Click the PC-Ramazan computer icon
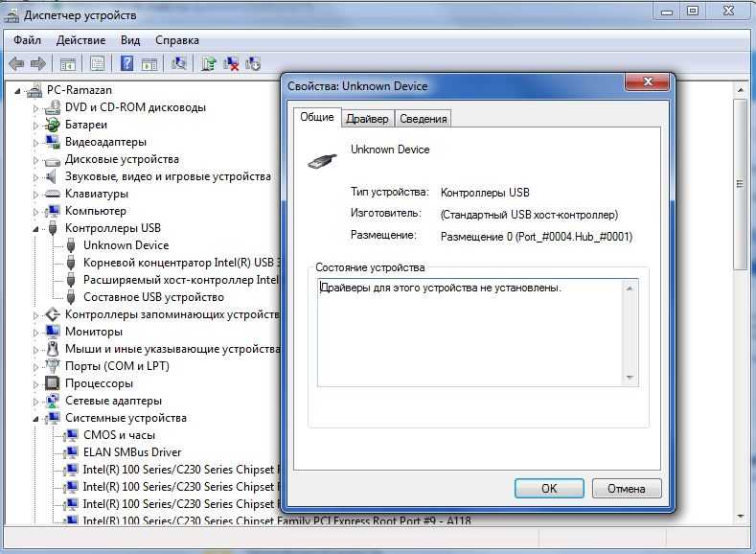 [x=34, y=90]
